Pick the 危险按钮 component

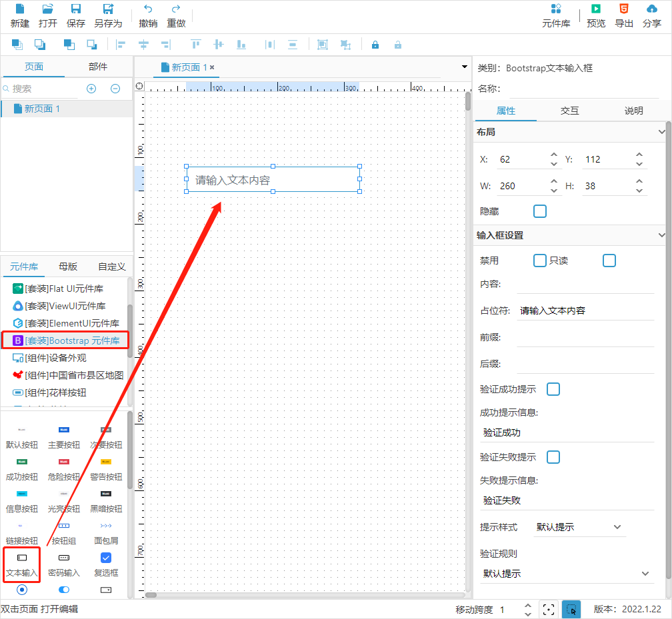click(x=64, y=470)
